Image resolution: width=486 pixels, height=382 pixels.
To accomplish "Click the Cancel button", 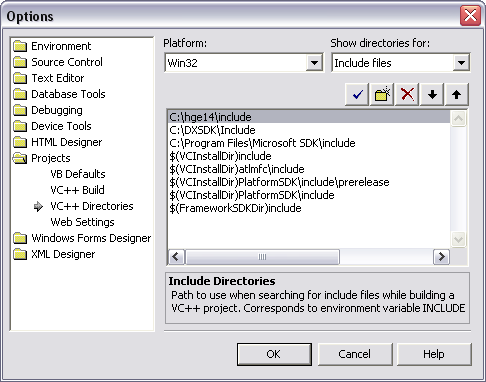I will 355,354.
